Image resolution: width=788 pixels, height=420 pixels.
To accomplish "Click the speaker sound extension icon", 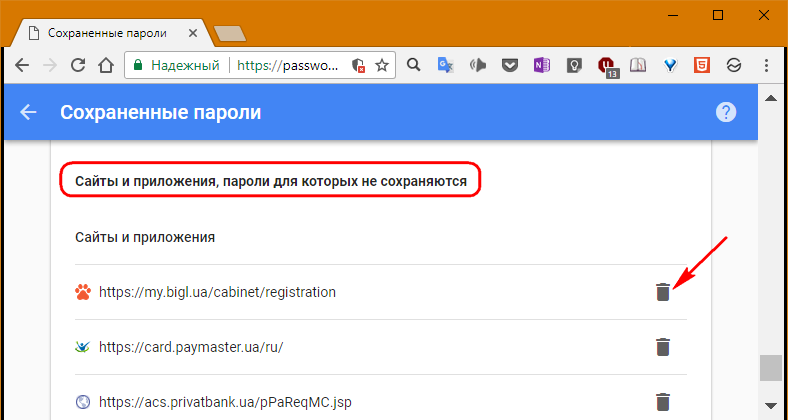I will point(477,65).
